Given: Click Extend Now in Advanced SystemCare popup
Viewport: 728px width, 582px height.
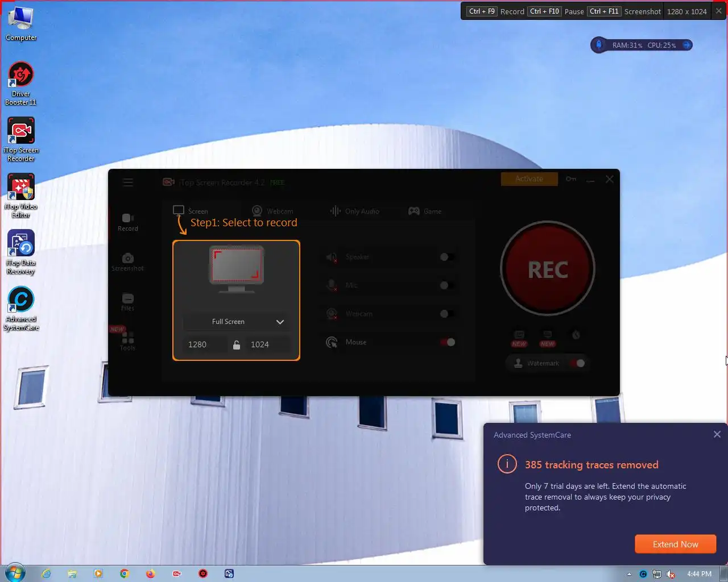Looking at the screenshot, I should [675, 544].
